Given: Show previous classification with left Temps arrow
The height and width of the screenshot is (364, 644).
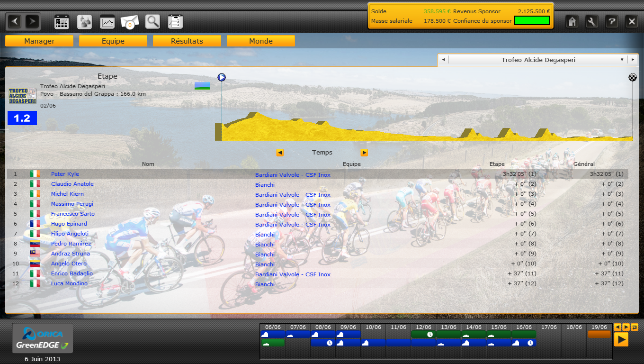Looking at the screenshot, I should (280, 153).
